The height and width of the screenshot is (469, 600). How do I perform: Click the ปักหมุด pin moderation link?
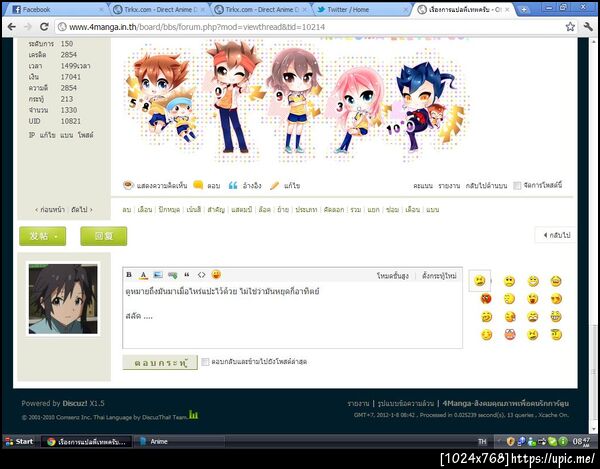[x=169, y=210]
